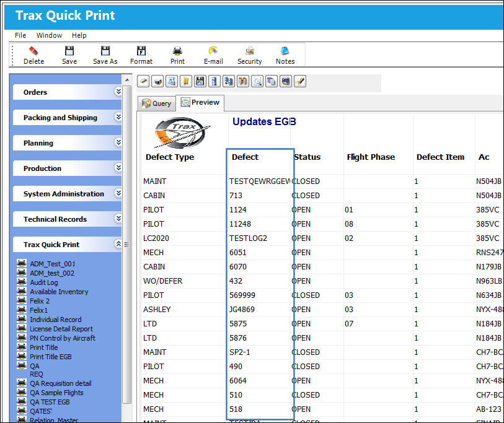Viewport: 504px width, 423px height.
Task: Open the Notes toolbar option
Action: click(x=285, y=55)
